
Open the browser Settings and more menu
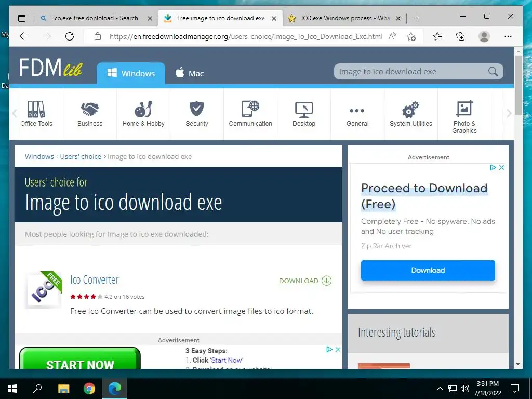pyautogui.click(x=508, y=36)
